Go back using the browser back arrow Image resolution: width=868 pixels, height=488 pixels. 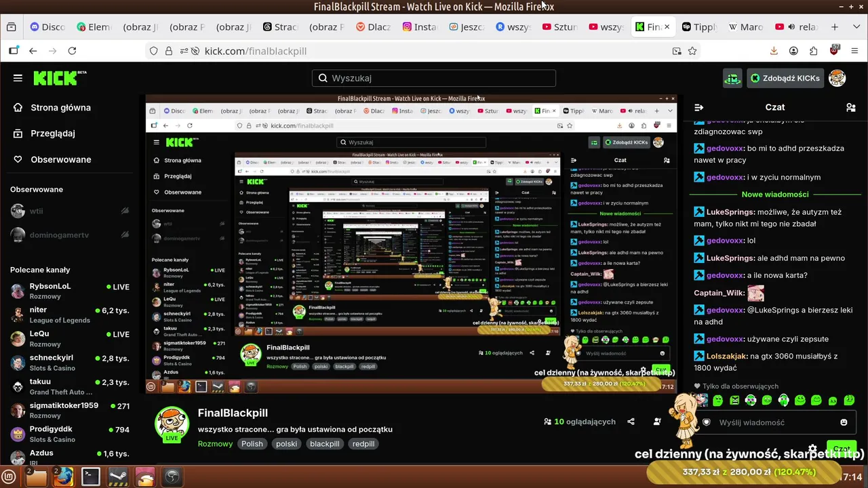tap(33, 51)
